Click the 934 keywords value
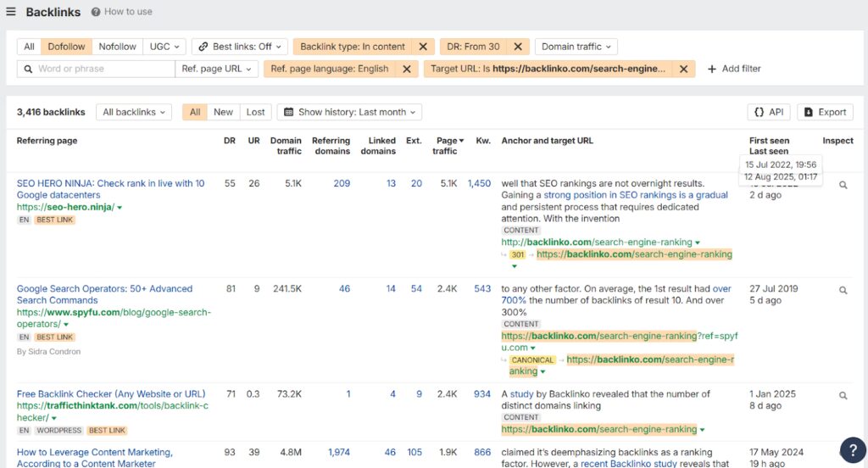This screenshot has height=468, width=868. pos(482,393)
